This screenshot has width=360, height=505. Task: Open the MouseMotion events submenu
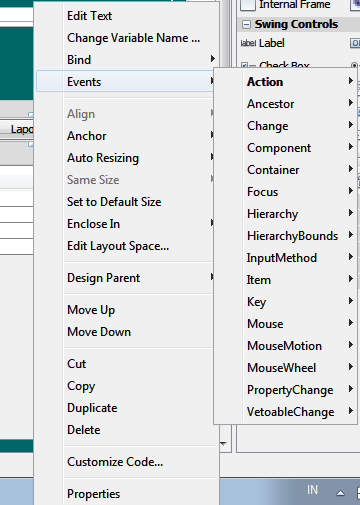(285, 346)
